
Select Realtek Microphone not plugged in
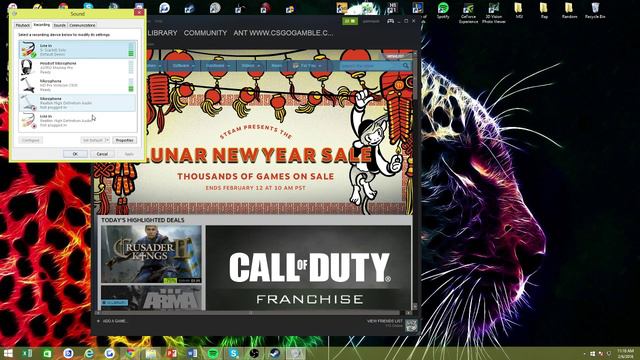(x=78, y=103)
